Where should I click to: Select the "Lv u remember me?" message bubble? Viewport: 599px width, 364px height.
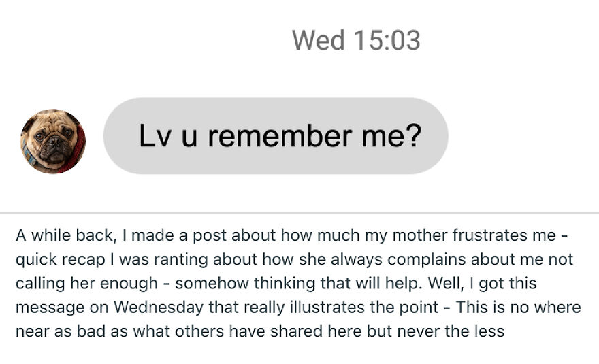tap(275, 136)
